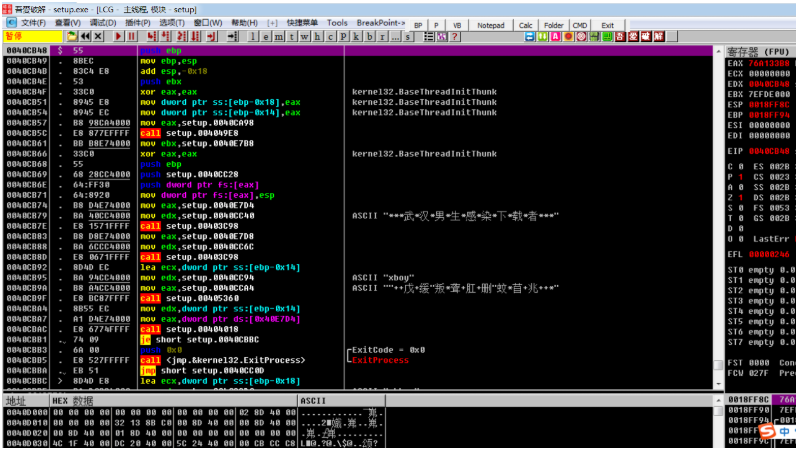Click the Go to Address arrow icon
The image size is (798, 449).
(233, 37)
